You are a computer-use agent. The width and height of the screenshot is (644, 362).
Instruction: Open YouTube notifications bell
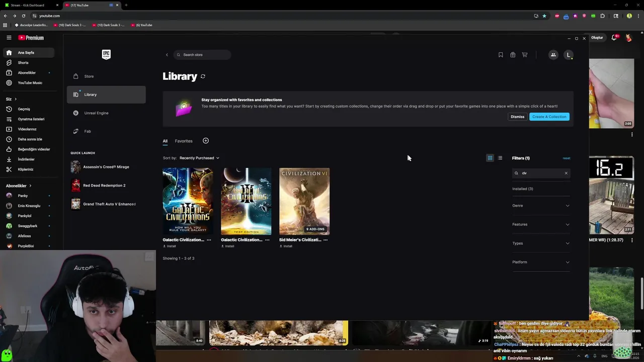pos(614,38)
